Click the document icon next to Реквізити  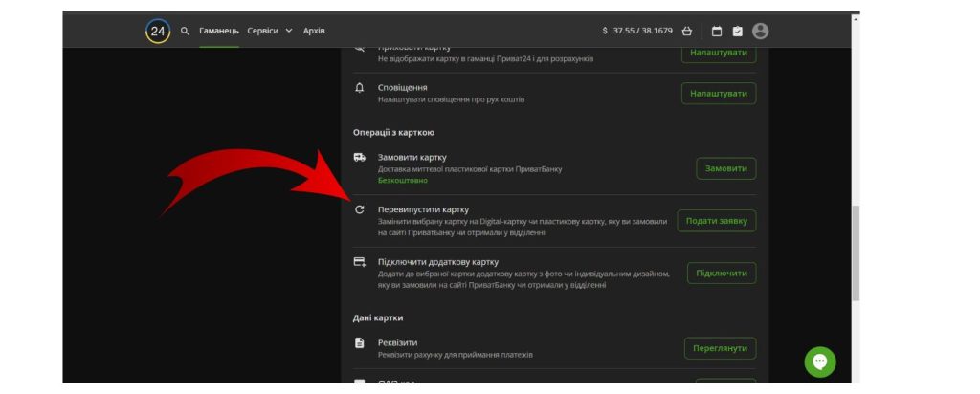[360, 342]
